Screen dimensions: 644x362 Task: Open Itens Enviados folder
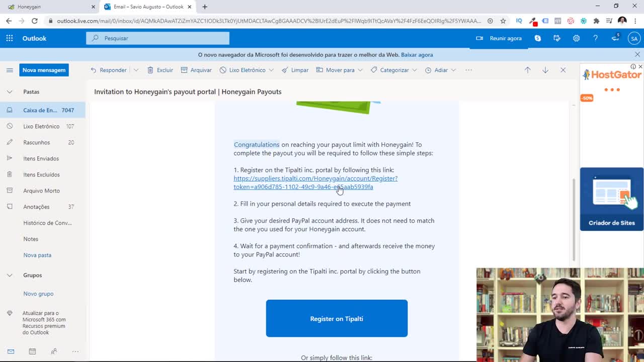pos(43,158)
